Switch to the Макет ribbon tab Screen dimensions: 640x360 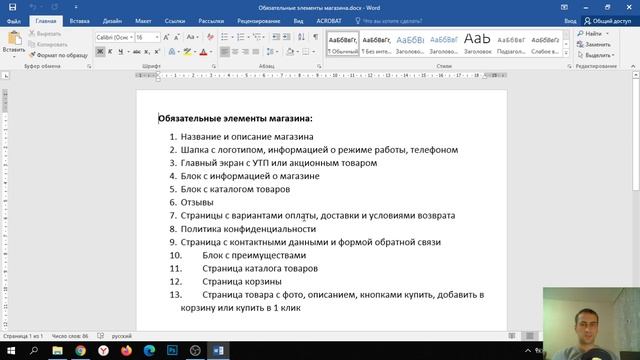143,21
